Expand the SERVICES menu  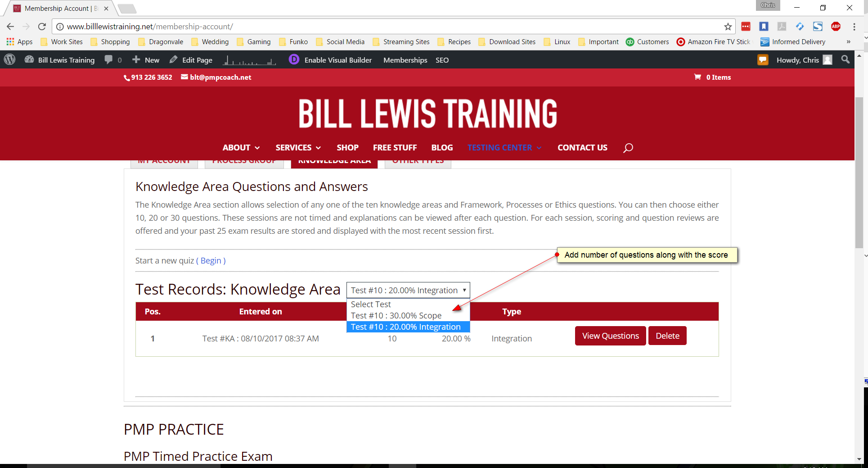[x=298, y=148]
